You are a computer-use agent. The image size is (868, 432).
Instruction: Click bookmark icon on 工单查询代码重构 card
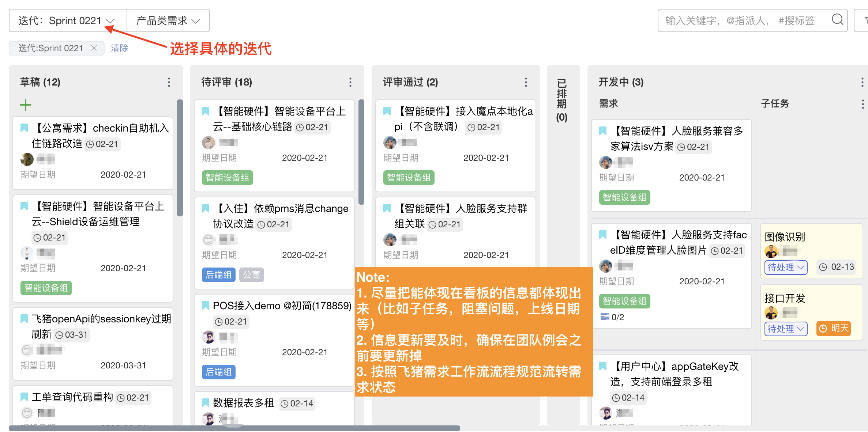[24, 397]
